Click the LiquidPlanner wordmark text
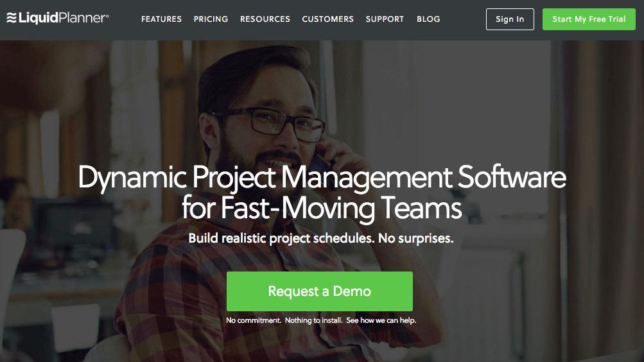 [x=63, y=19]
